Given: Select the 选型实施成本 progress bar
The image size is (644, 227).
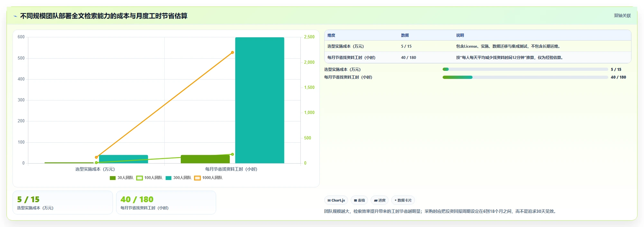Looking at the screenshot, I should tap(525, 69).
